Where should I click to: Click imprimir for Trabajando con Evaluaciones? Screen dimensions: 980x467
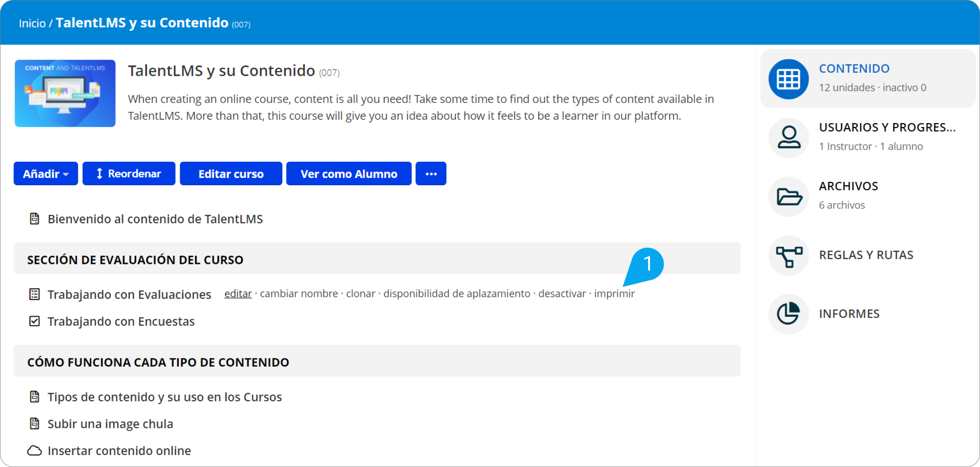tap(614, 294)
